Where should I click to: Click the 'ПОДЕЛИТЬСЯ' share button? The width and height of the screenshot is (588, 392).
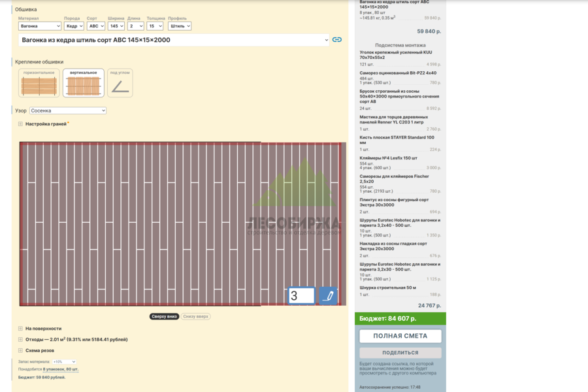400,353
